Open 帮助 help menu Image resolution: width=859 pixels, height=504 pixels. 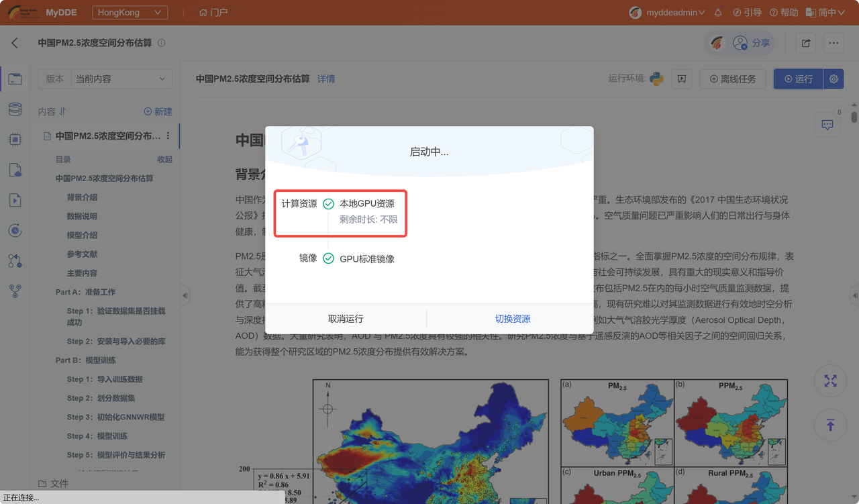(x=784, y=12)
